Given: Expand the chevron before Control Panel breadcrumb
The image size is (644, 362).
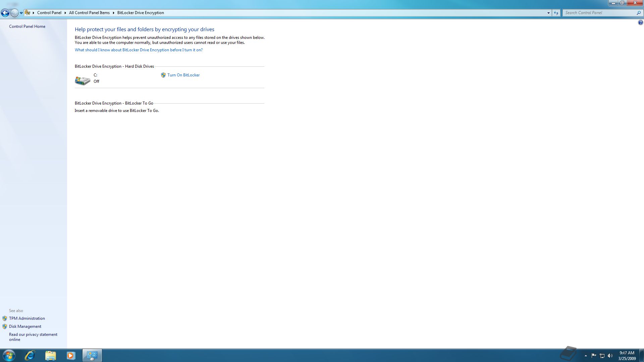Looking at the screenshot, I should coord(34,13).
